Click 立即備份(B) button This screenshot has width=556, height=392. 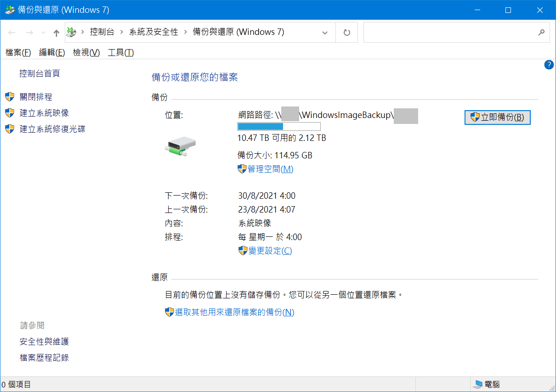[498, 118]
